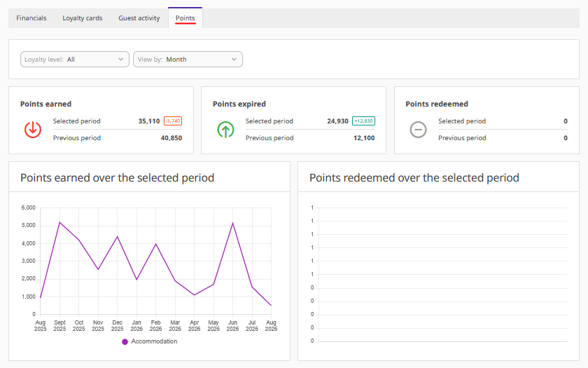Click the grey minus Points redeemed icon
588x368 pixels.
[x=418, y=130]
